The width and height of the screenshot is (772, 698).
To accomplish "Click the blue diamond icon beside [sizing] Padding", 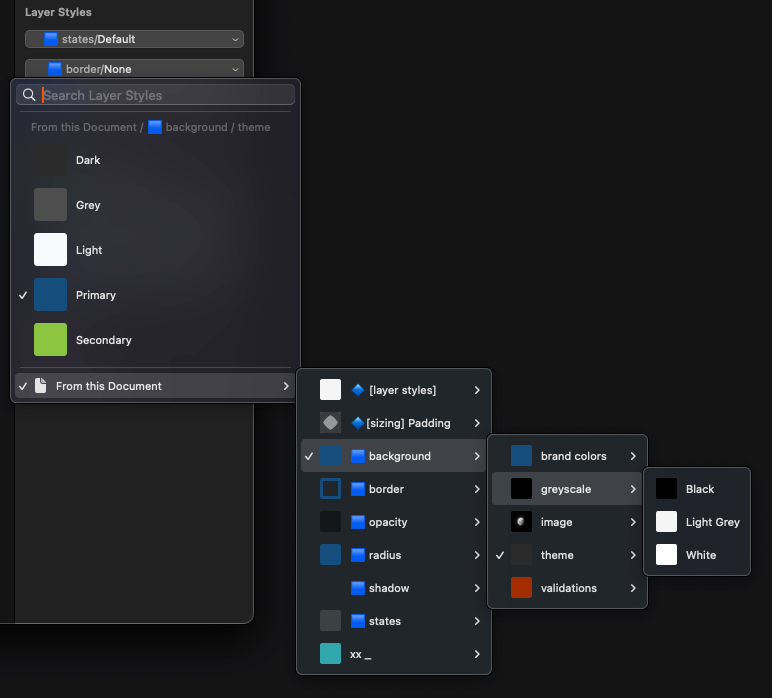I will pos(358,423).
